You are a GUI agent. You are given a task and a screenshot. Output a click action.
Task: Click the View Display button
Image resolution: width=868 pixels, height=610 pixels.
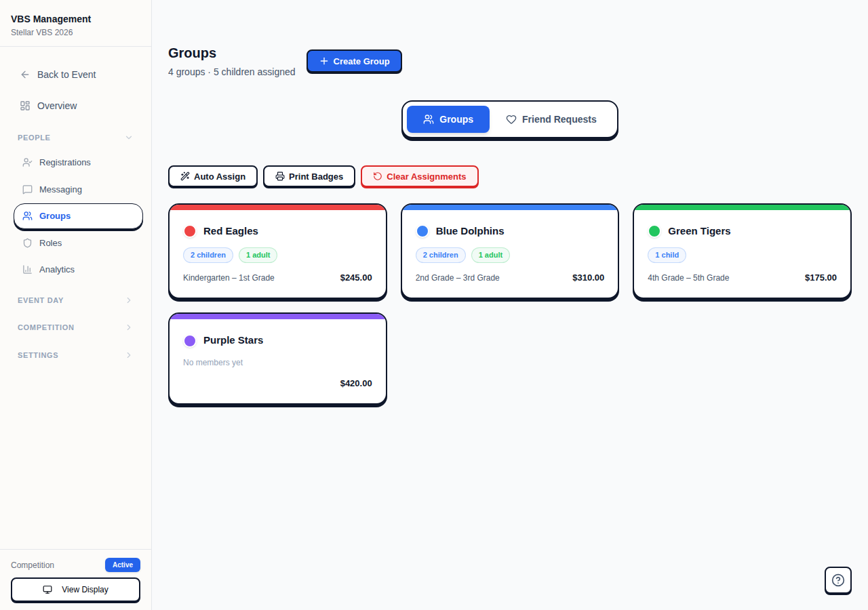coord(75,590)
